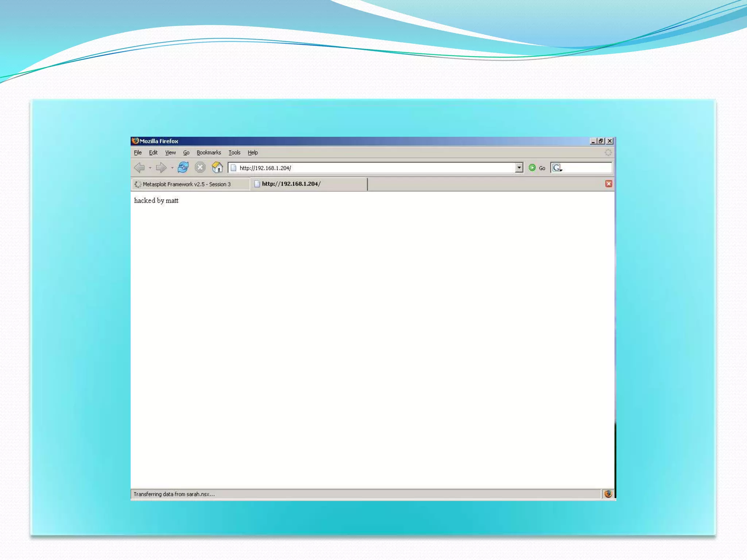The width and height of the screenshot is (747, 560).
Task: Open the search engine selector dropdown
Action: point(557,168)
